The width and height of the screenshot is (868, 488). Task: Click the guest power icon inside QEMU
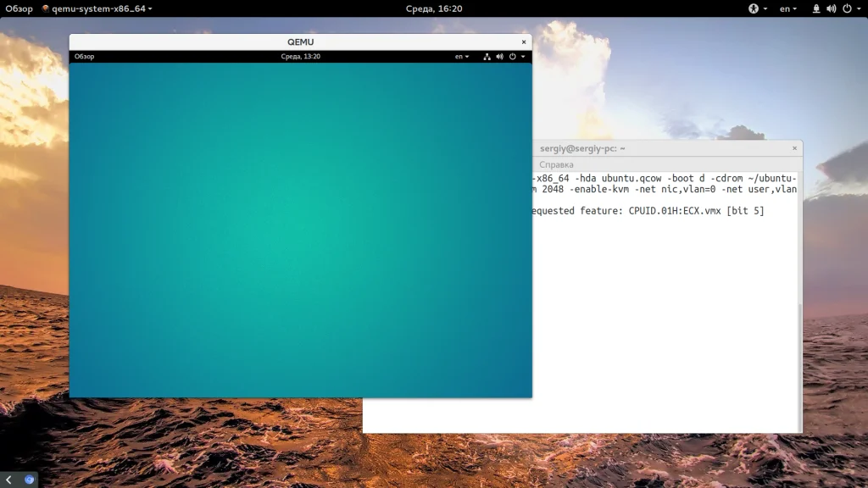point(513,57)
